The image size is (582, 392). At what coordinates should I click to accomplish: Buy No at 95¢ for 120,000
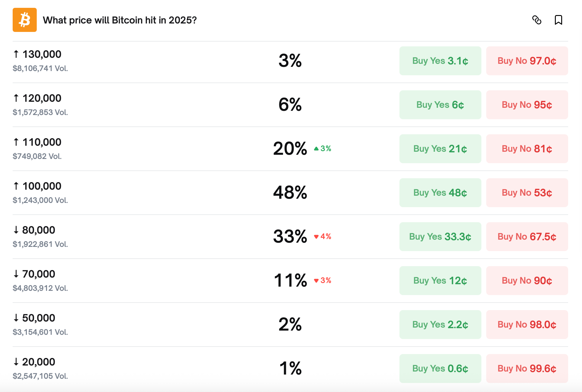click(527, 105)
